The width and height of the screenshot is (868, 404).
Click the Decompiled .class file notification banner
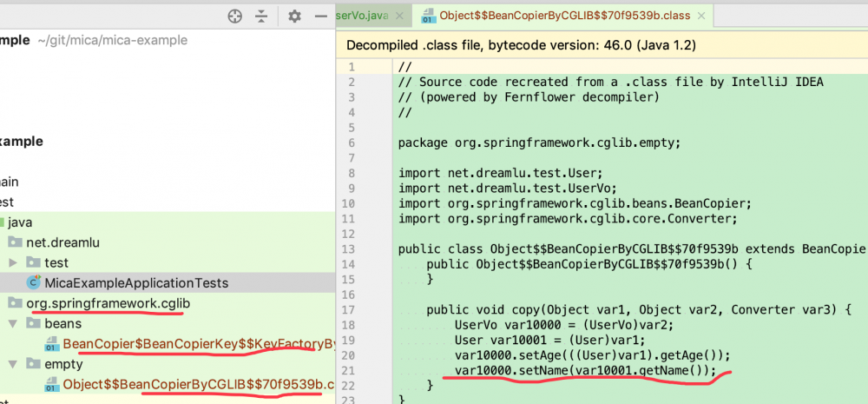tap(602, 45)
